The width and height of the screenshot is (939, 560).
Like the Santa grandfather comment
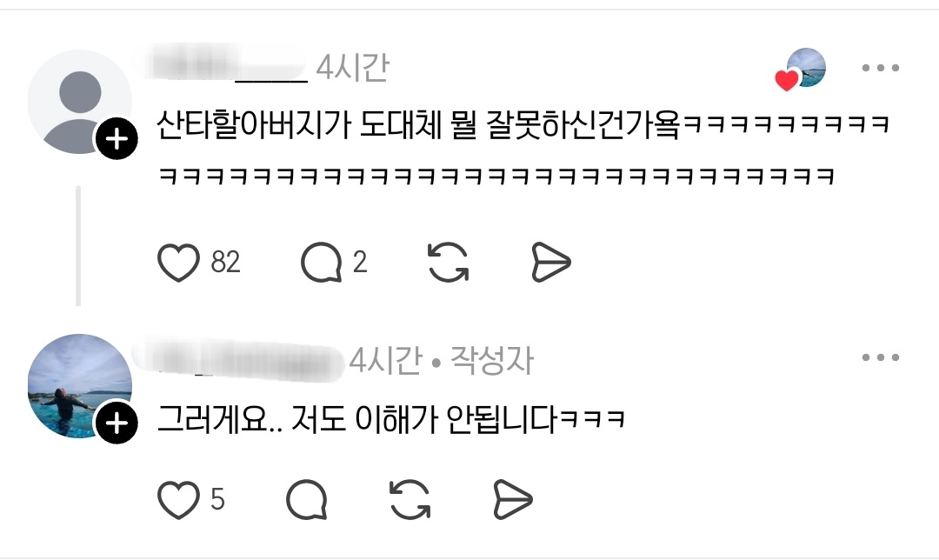(x=178, y=263)
